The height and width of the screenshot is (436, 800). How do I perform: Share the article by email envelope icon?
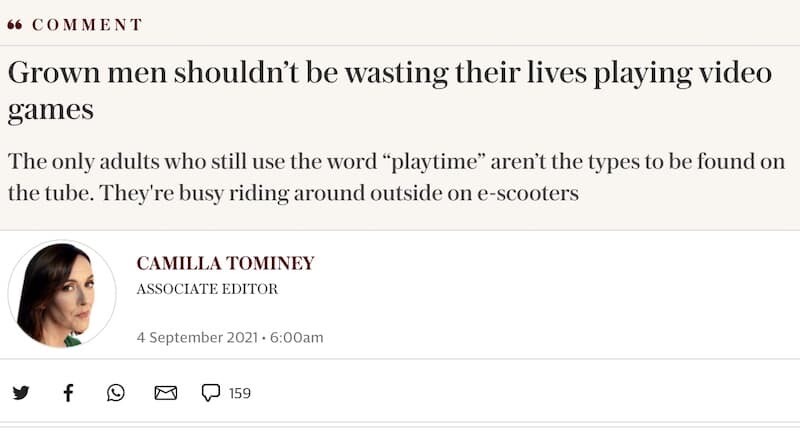pyautogui.click(x=166, y=393)
